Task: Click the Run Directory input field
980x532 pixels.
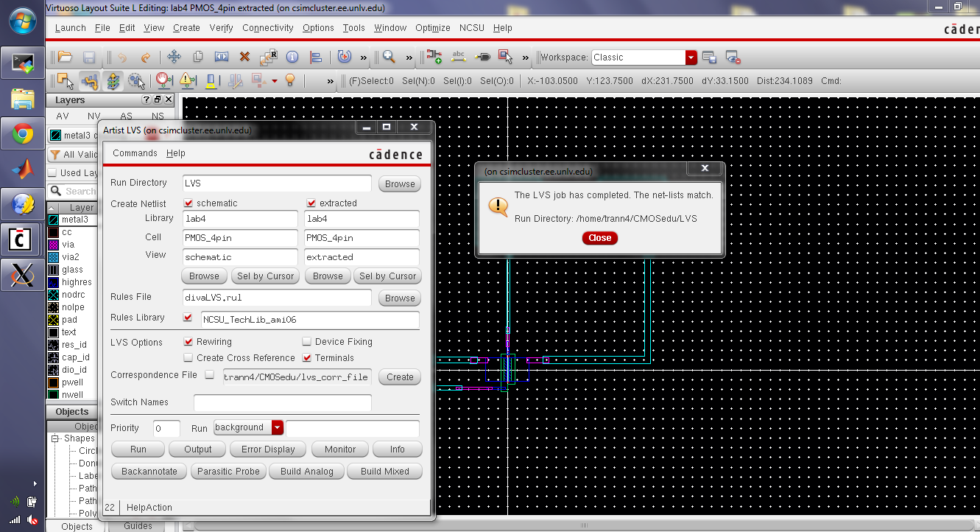Action: point(277,183)
